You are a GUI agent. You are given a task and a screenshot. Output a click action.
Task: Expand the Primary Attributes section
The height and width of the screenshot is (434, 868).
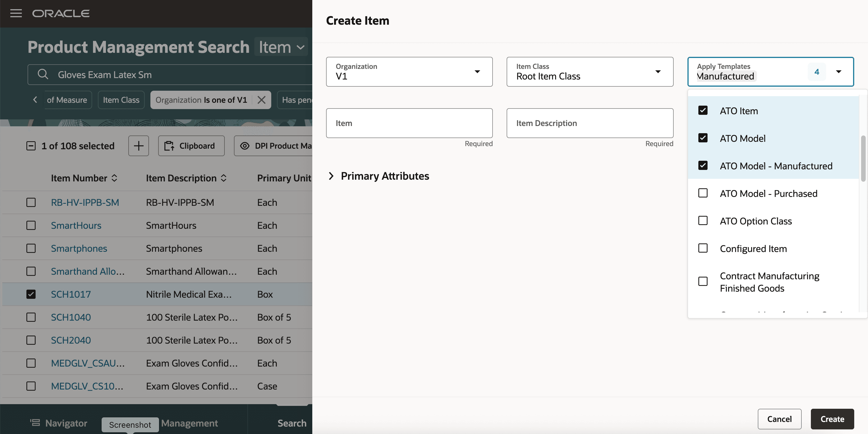click(x=331, y=176)
